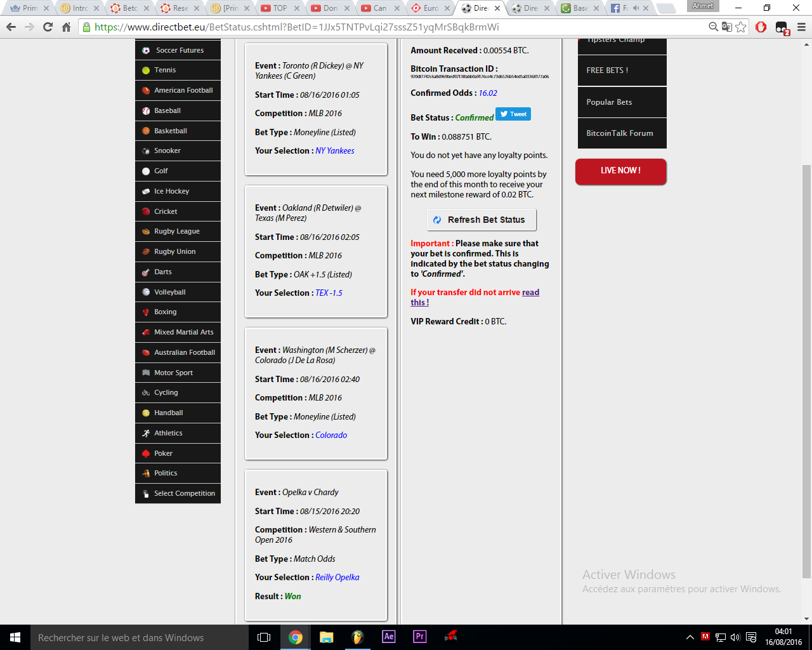Click the Bitcoin Transaction ID hash
812x650 pixels.
[x=480, y=77]
